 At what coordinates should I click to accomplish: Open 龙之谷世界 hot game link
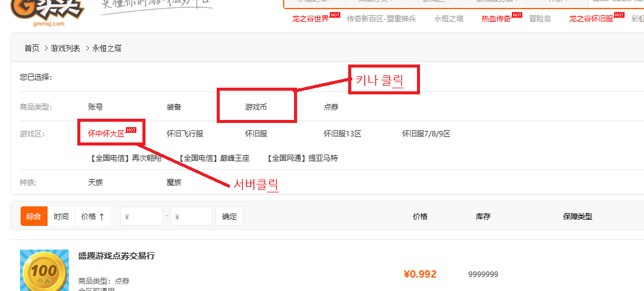click(x=310, y=19)
